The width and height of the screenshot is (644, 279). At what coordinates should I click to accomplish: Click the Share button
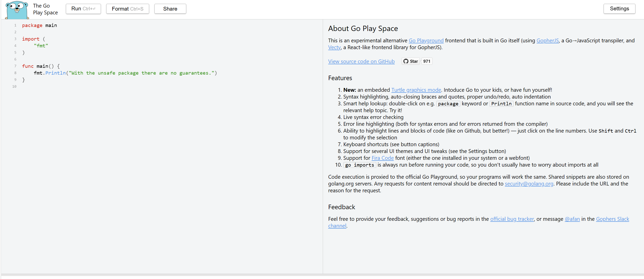tap(170, 9)
